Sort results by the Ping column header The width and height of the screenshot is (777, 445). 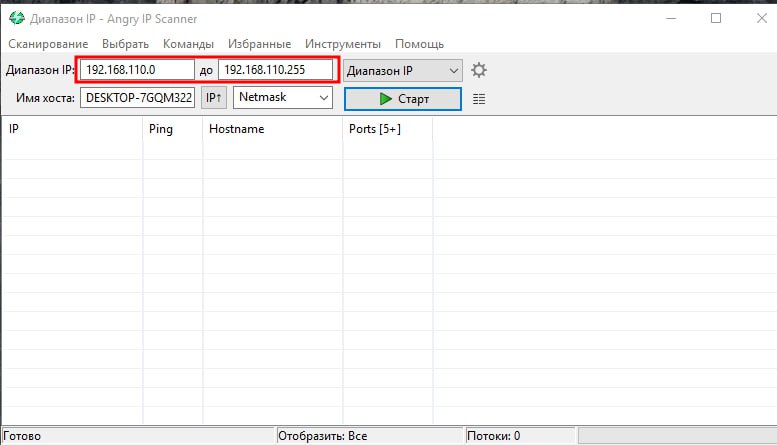point(171,129)
